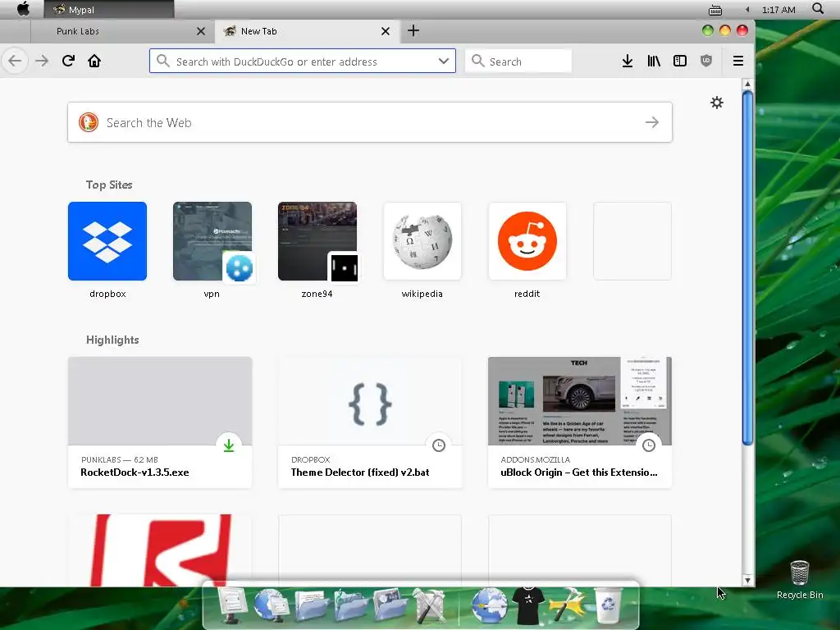Viewport: 840px width, 630px height.
Task: Submit web search with the arrow button
Action: [x=652, y=122]
